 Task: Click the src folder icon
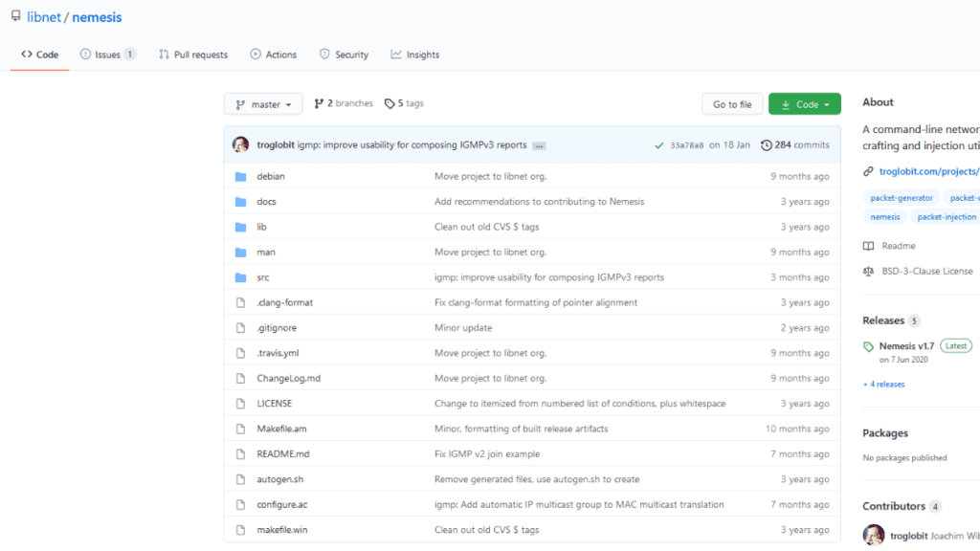click(240, 277)
